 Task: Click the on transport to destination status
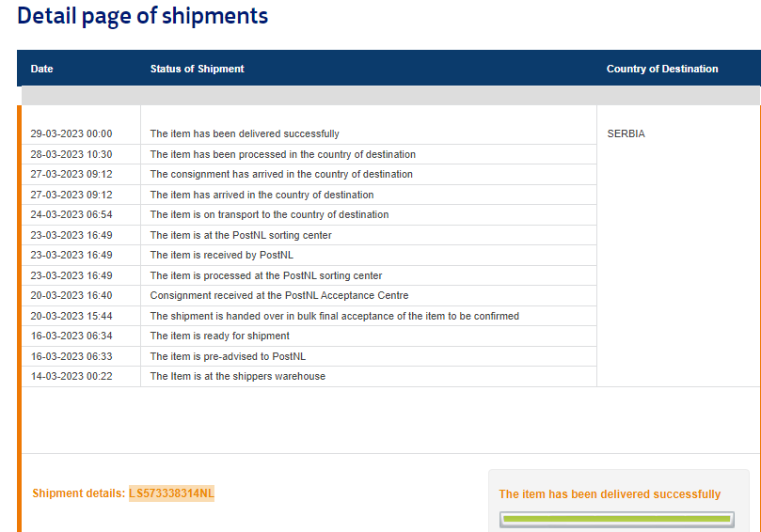(269, 214)
